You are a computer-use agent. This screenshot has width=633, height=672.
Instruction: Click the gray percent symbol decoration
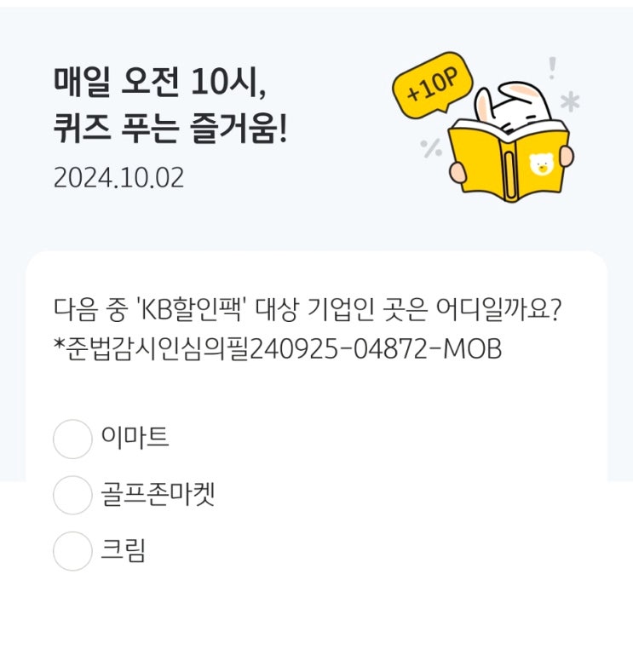[x=431, y=148]
